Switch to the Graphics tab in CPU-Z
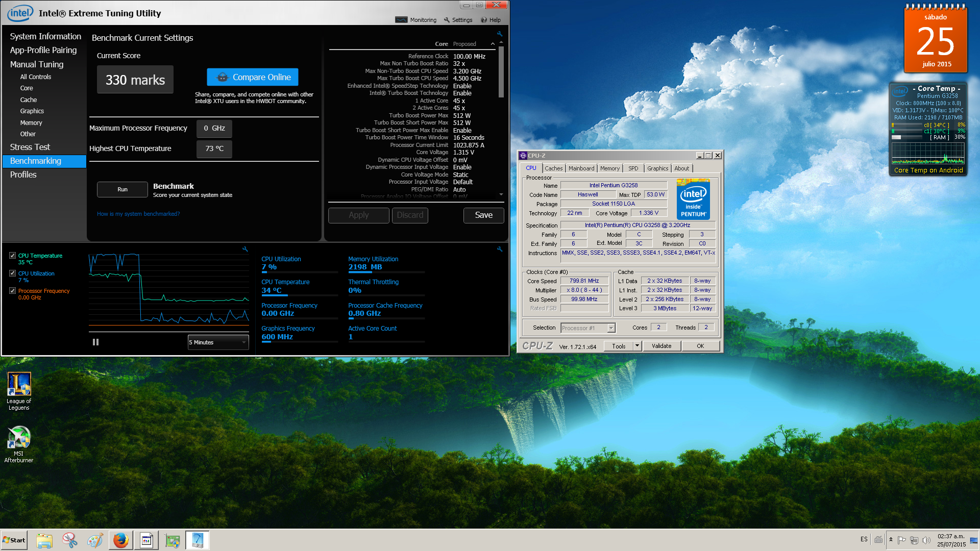Viewport: 980px width, 551px height. [x=657, y=168]
